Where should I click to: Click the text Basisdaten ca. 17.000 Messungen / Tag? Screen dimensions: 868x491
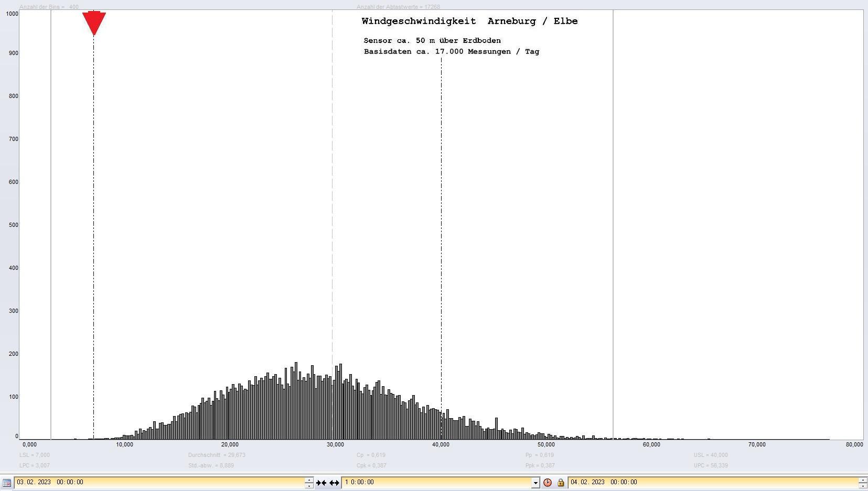[x=452, y=51]
